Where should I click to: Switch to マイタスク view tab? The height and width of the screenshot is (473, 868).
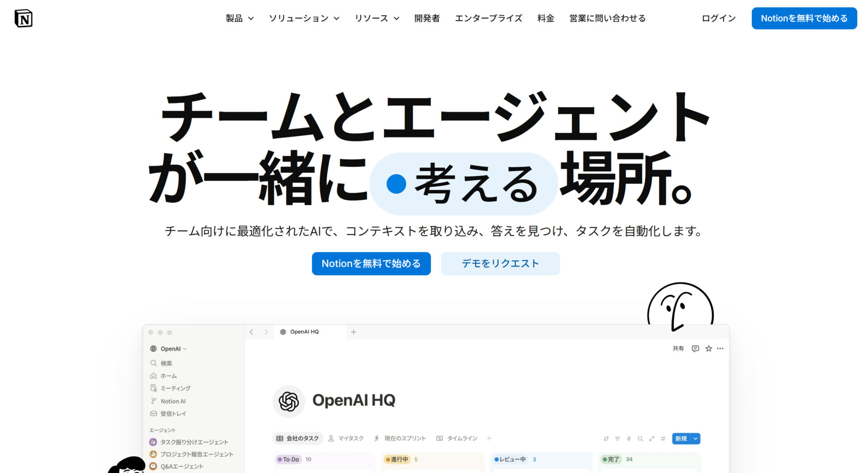click(x=346, y=438)
